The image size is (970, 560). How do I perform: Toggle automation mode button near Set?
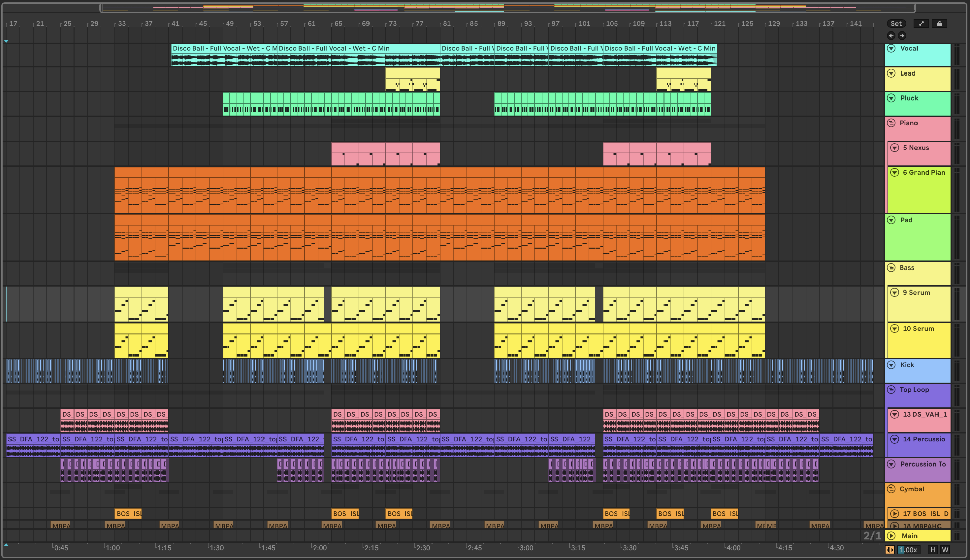point(921,23)
